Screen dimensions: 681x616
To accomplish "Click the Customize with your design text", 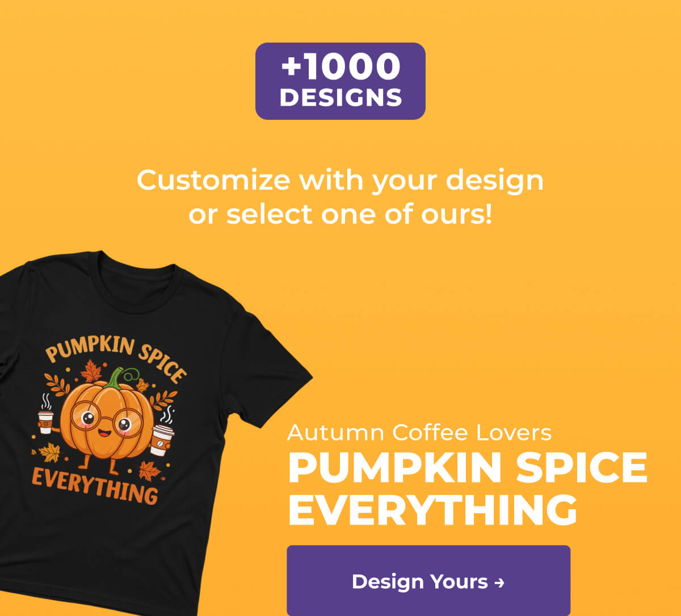I will 340,181.
